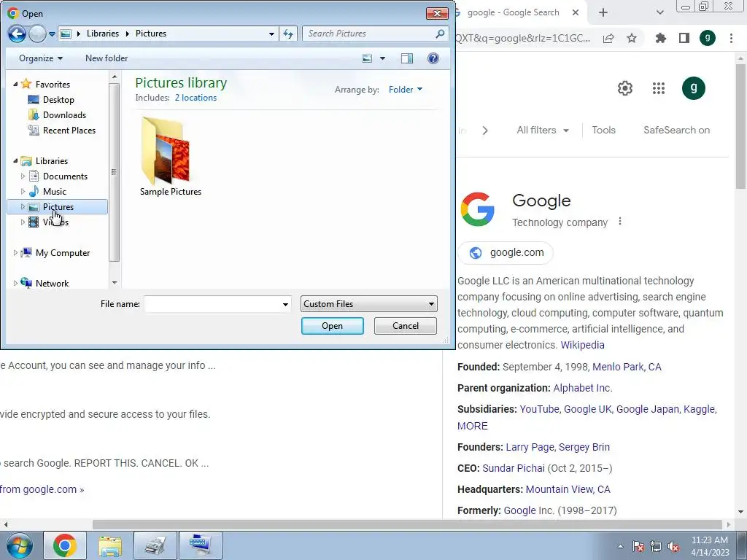
Task: Open Chrome three-dot menu
Action: tap(731, 38)
